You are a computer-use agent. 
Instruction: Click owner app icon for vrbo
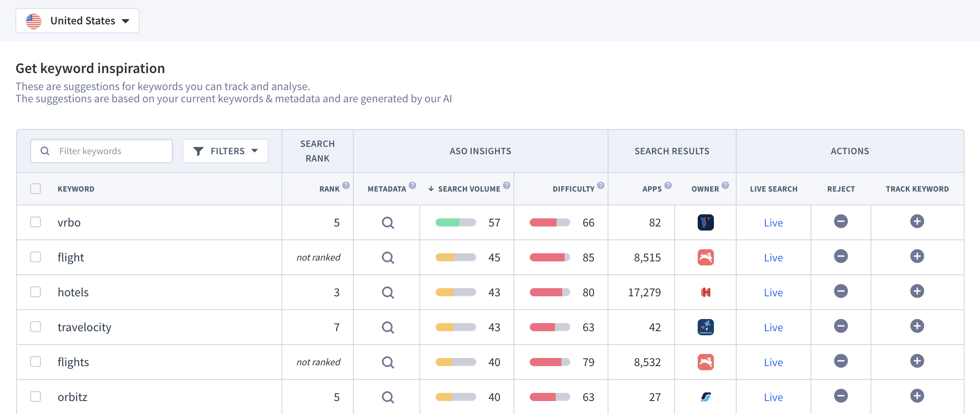coord(706,222)
